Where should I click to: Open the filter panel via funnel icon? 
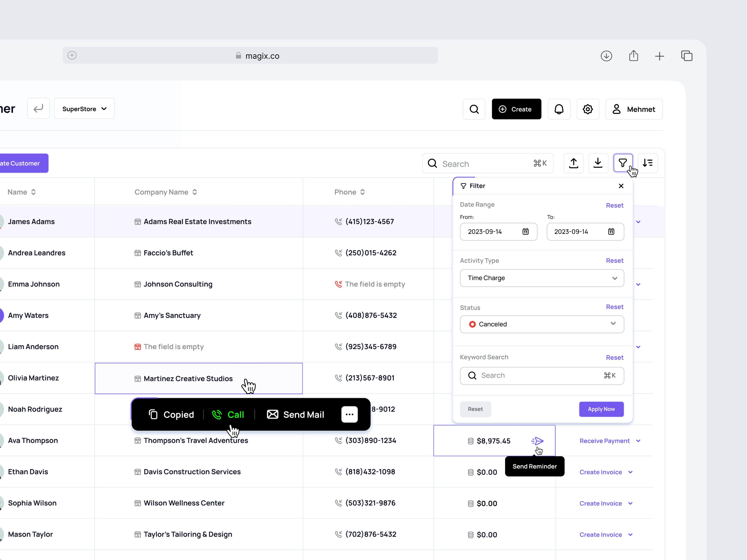pos(623,163)
